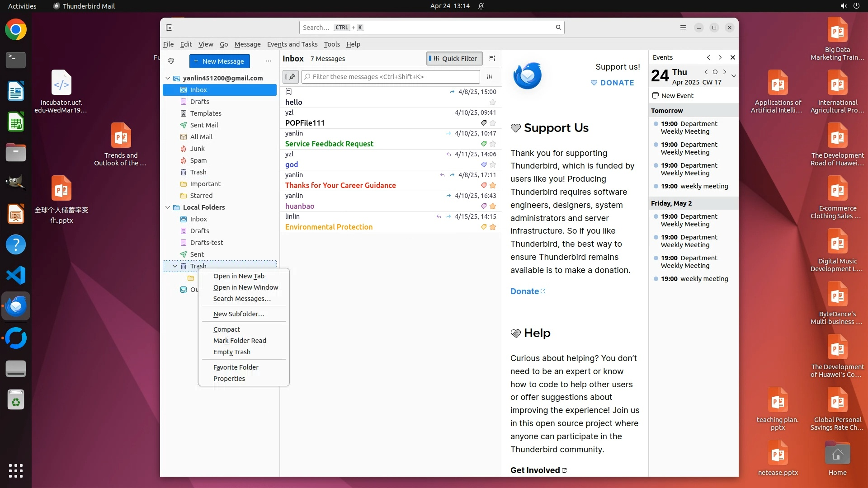868x488 pixels.
Task: Collapse the Local Folders tree
Action: click(168, 207)
